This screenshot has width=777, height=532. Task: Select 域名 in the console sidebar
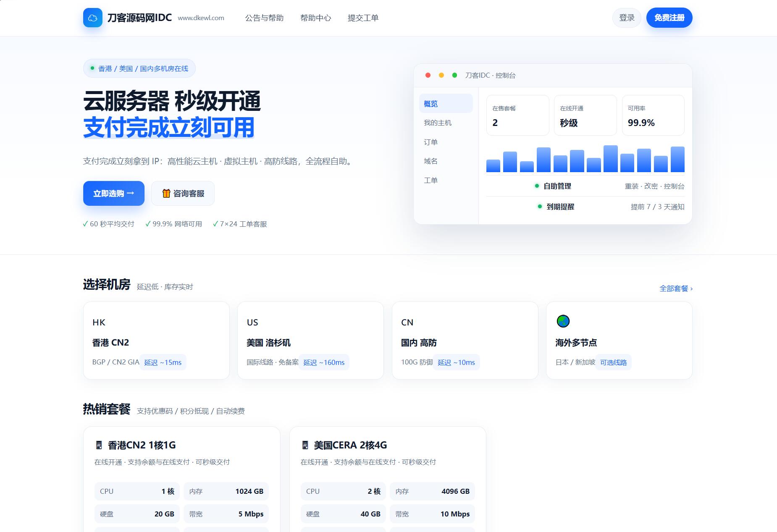point(446,161)
